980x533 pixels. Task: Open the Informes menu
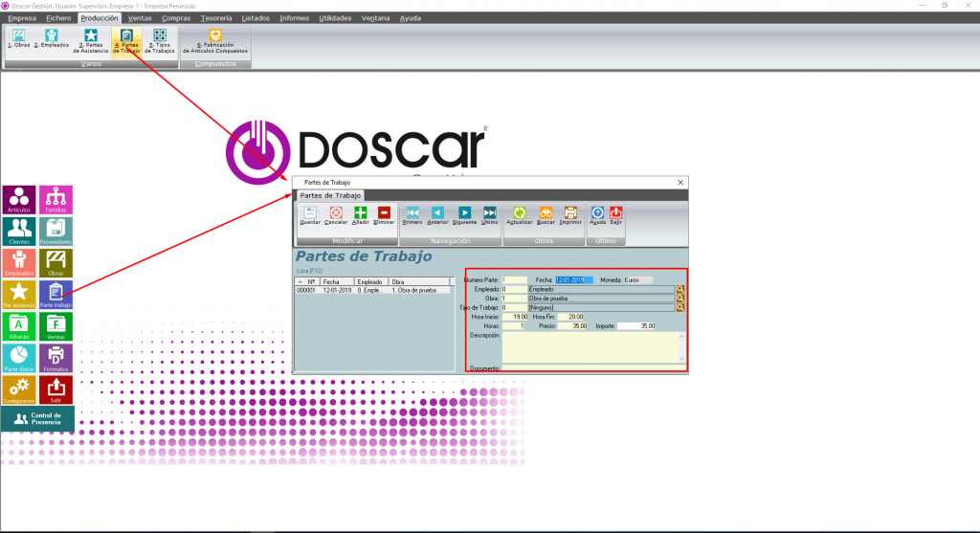pyautogui.click(x=295, y=18)
